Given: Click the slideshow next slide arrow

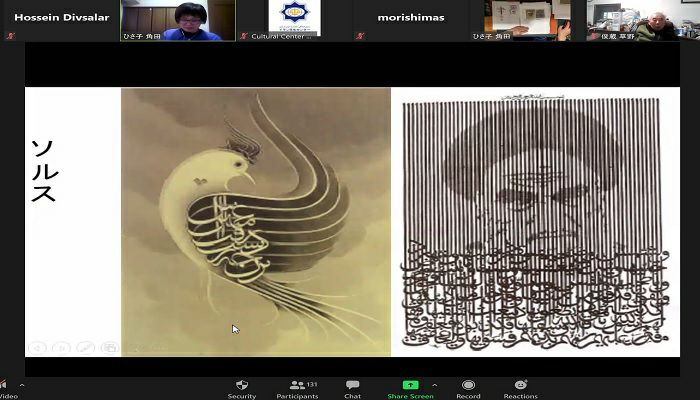Looking at the screenshot, I should [62, 347].
